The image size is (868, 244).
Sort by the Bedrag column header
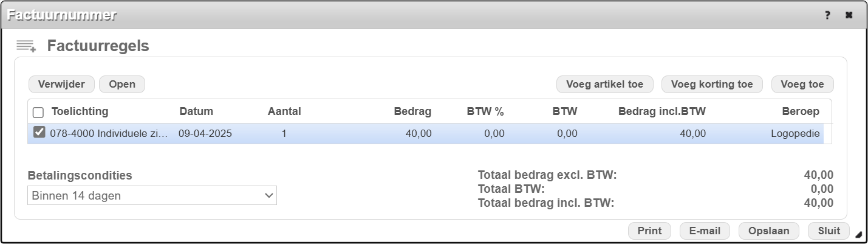coord(412,111)
